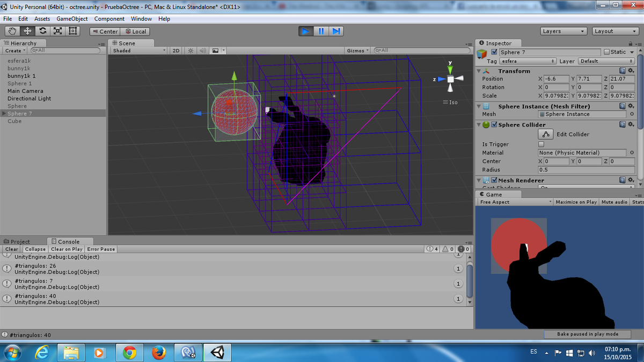Open Internet Explorer from the taskbar

[42, 352]
